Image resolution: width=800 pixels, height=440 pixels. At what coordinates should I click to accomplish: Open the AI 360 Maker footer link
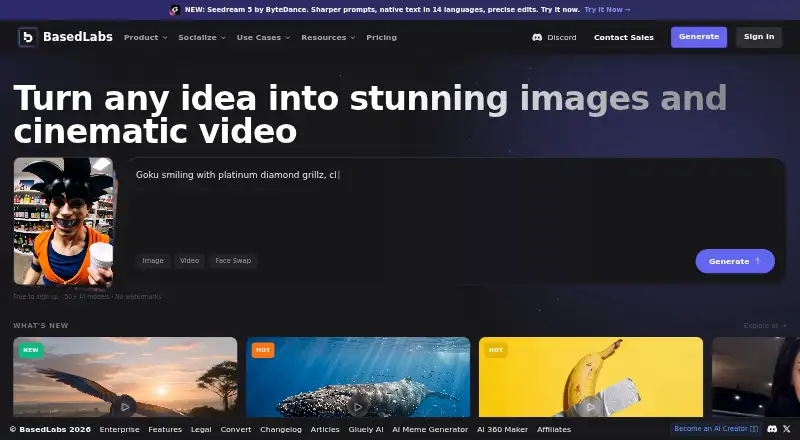click(503, 429)
